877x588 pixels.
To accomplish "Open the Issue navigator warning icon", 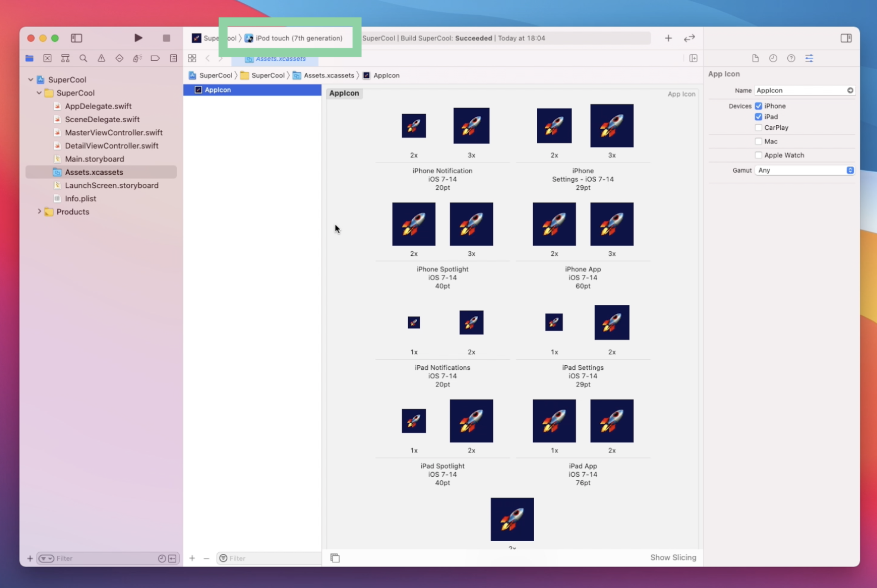I will pos(101,58).
